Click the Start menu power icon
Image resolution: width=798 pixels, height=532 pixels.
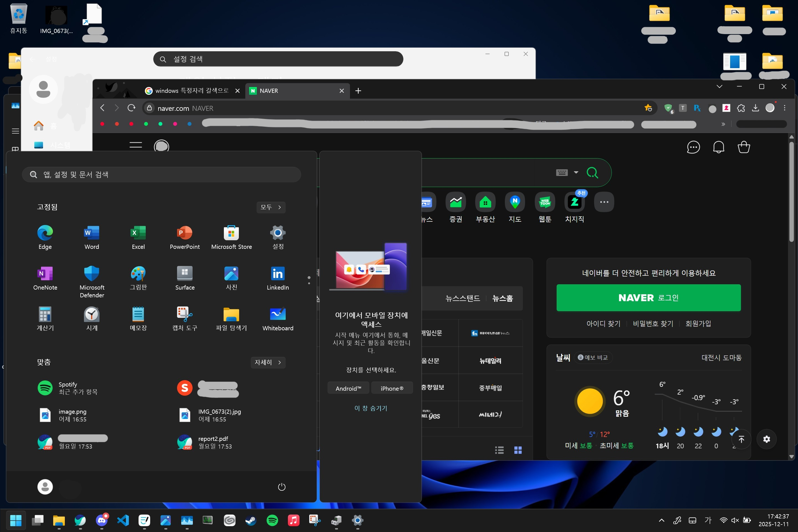tap(282, 487)
